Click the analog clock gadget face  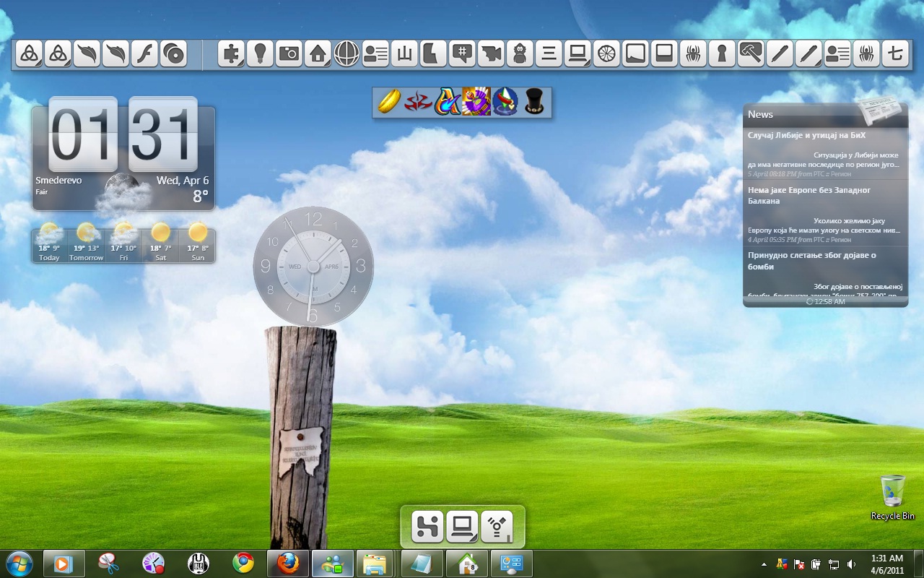[x=313, y=265]
